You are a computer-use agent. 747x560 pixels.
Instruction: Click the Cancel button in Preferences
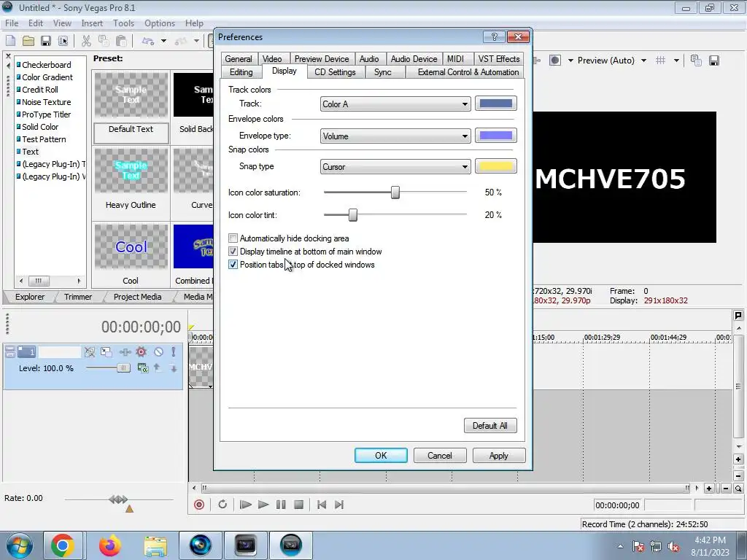[x=440, y=455]
